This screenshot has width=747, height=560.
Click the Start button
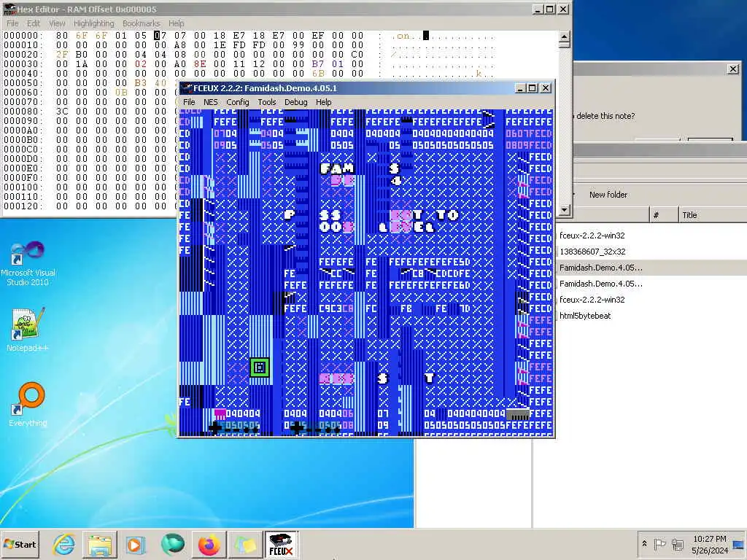[x=20, y=544]
